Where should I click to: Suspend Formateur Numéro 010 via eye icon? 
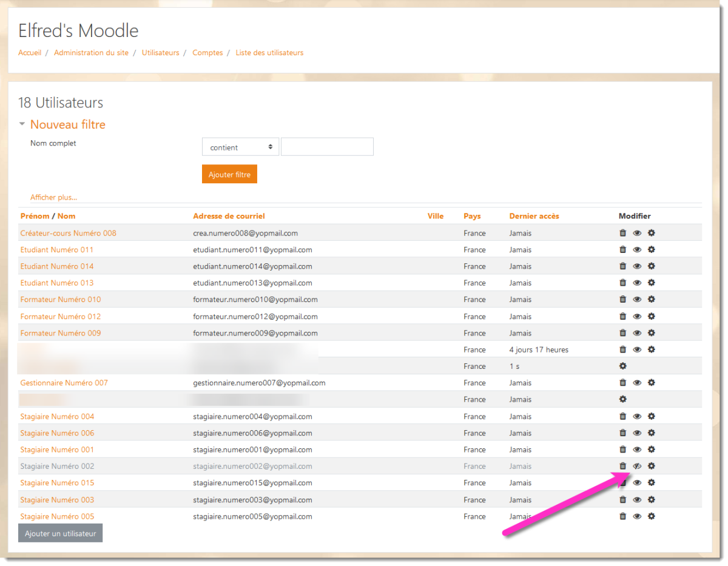[x=637, y=299]
